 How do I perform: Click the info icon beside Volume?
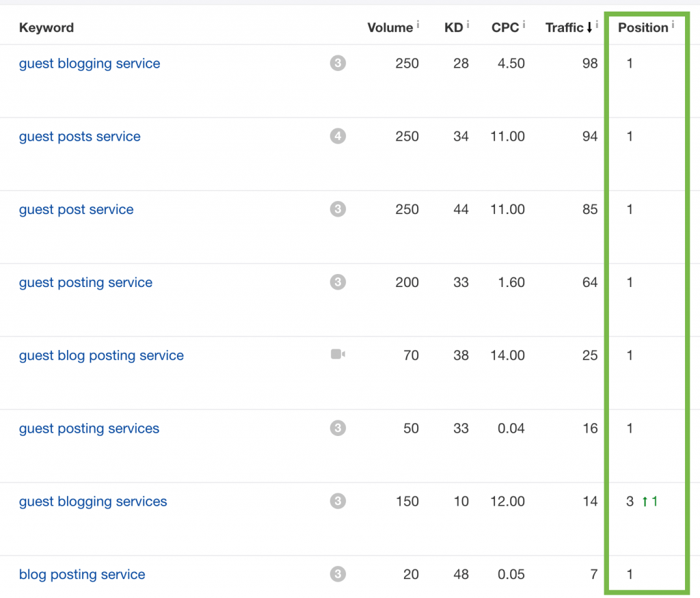tap(418, 24)
